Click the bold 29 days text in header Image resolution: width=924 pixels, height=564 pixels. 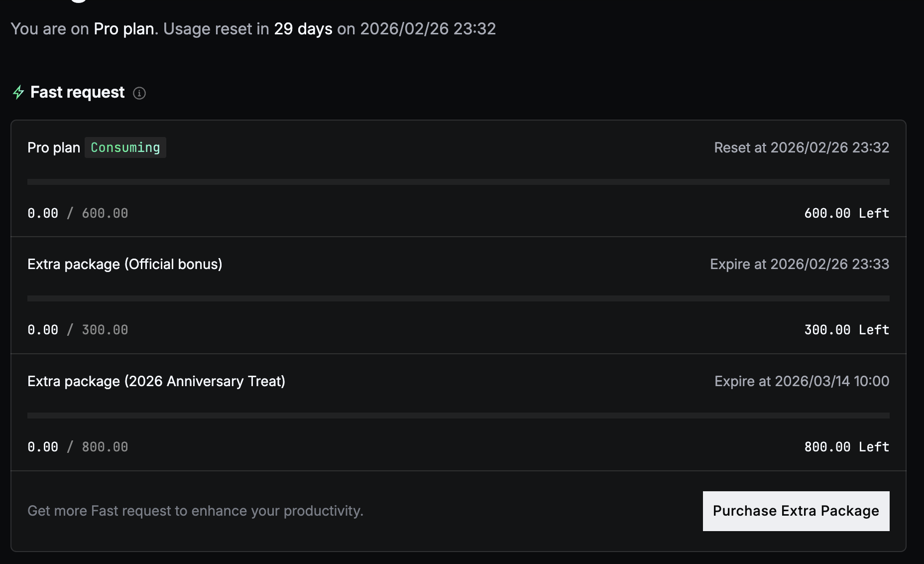pyautogui.click(x=303, y=29)
